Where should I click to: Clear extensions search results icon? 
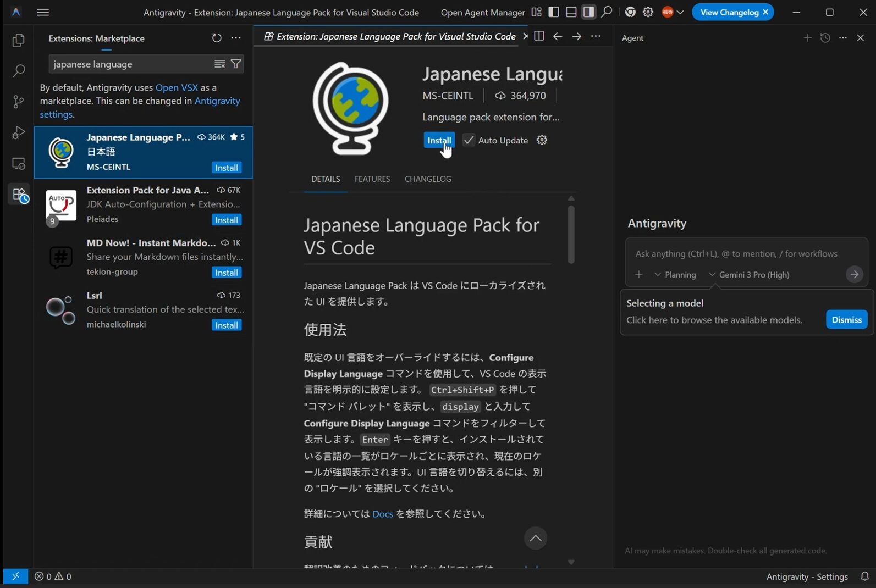219,64
